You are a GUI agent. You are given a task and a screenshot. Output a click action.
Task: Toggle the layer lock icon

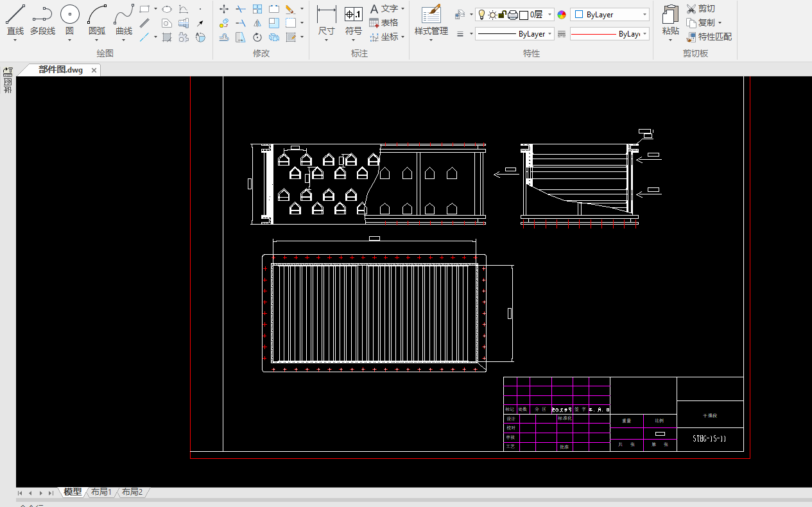503,15
